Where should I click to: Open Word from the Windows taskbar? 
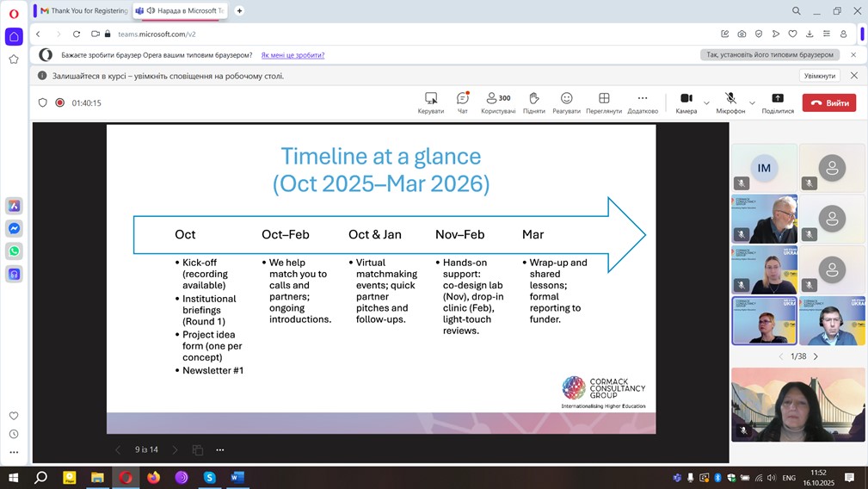pos(237,478)
